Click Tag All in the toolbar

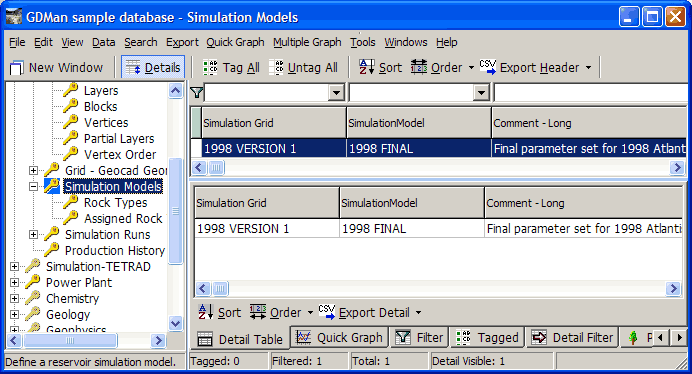(231, 68)
